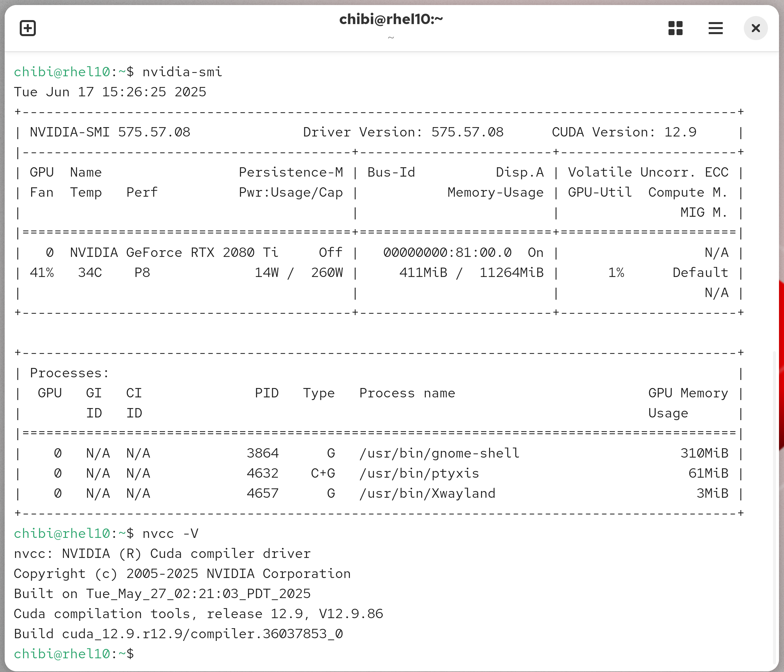Click the nvidia-smi command text
This screenshot has width=784, height=672.
[182, 72]
